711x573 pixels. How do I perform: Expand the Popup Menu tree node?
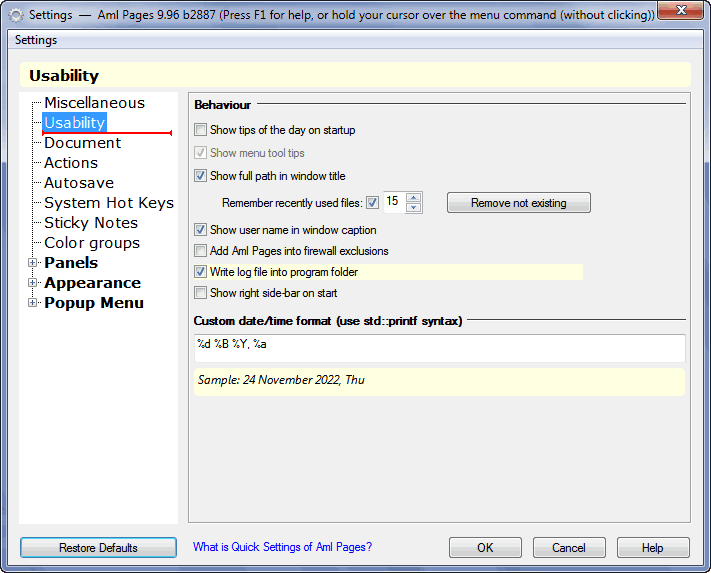tap(32, 302)
